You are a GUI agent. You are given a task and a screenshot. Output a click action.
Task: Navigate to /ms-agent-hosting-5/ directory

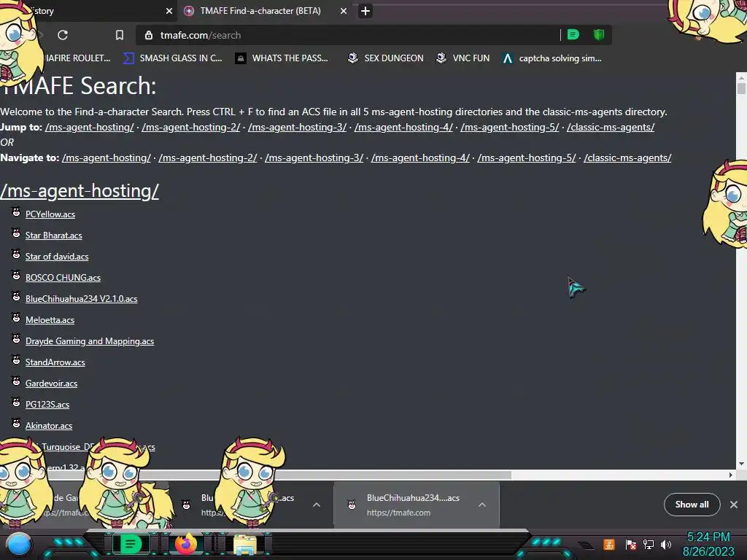pyautogui.click(x=527, y=157)
